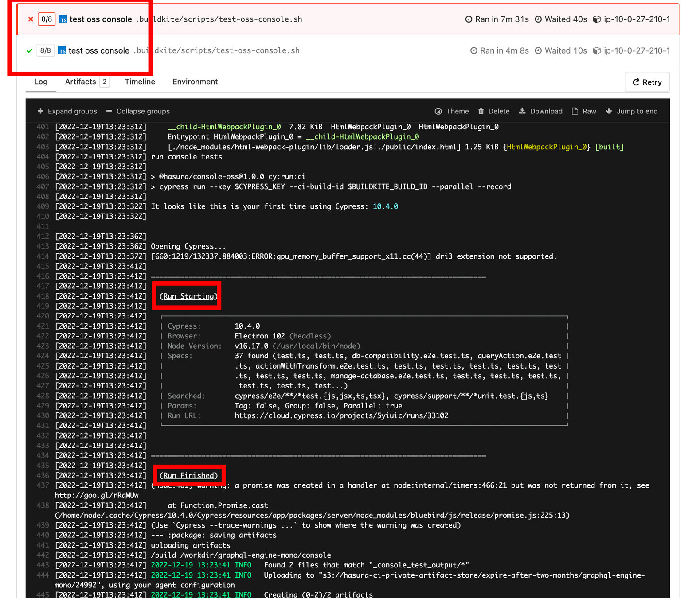This screenshot has height=598, width=700.
Task: Click the 8/8 badge on the passed job
Action: point(45,50)
